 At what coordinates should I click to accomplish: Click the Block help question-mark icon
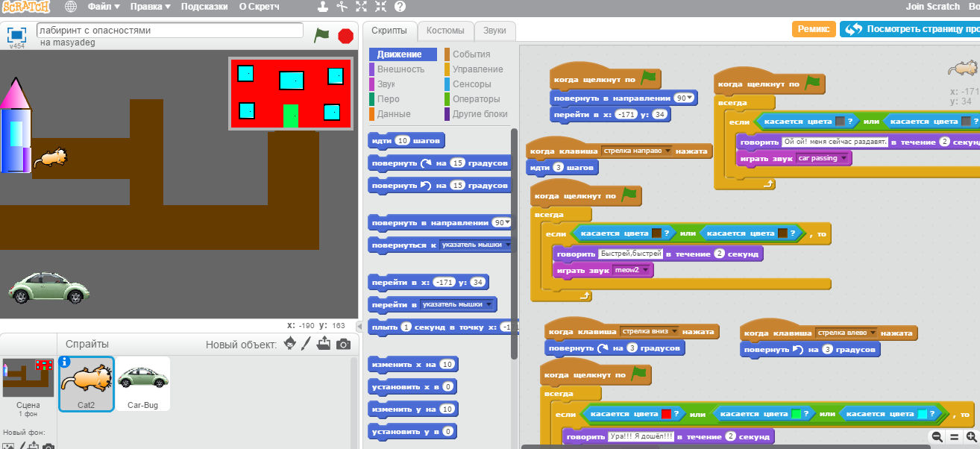(400, 7)
